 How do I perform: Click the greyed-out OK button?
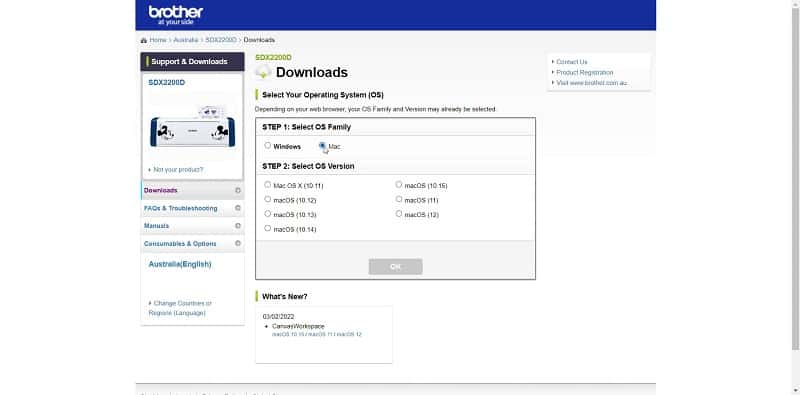click(395, 267)
